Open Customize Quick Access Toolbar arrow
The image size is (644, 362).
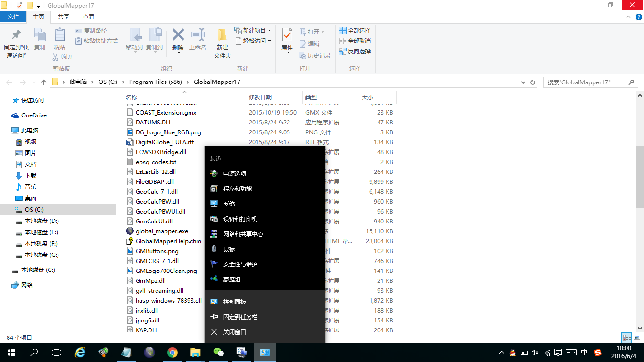pos(38,6)
